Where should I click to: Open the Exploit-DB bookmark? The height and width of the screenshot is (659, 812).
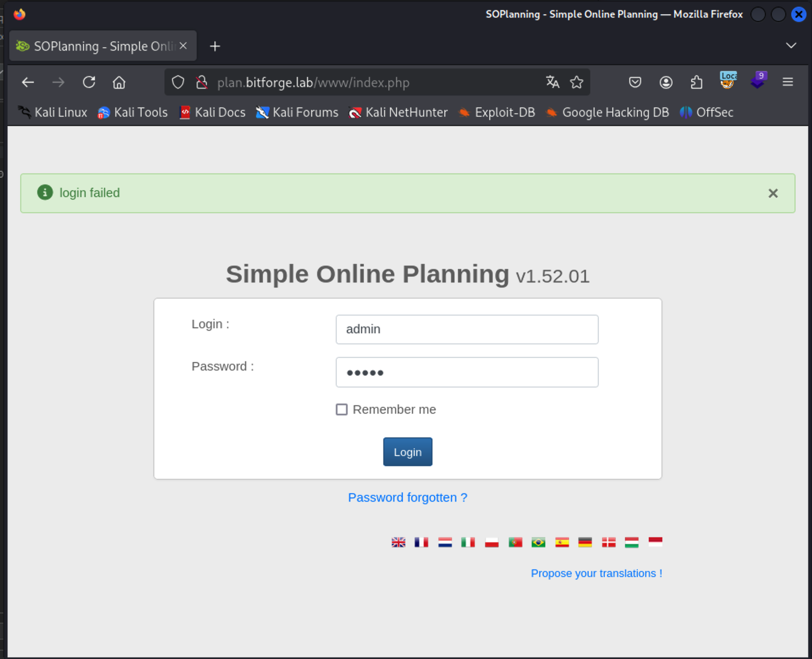click(x=497, y=113)
